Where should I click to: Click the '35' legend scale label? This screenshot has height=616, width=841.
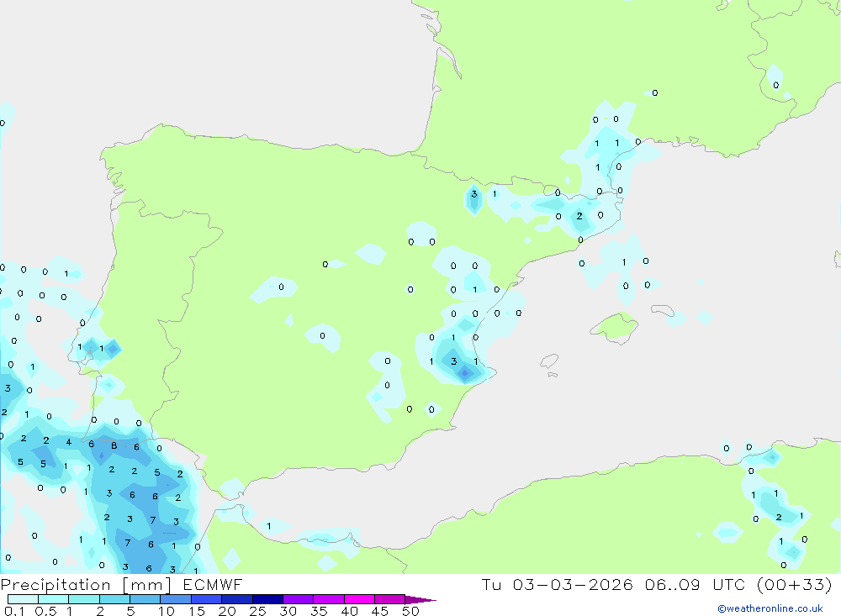click(319, 611)
